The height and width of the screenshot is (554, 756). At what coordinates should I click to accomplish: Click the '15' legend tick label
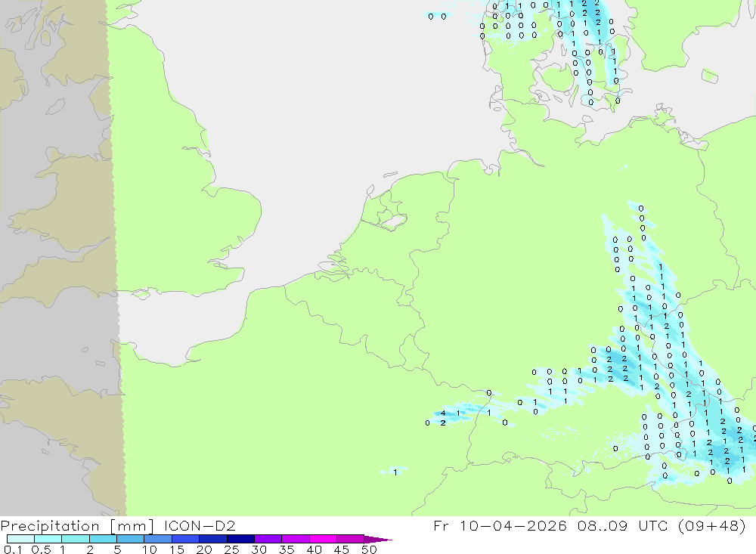176,549
